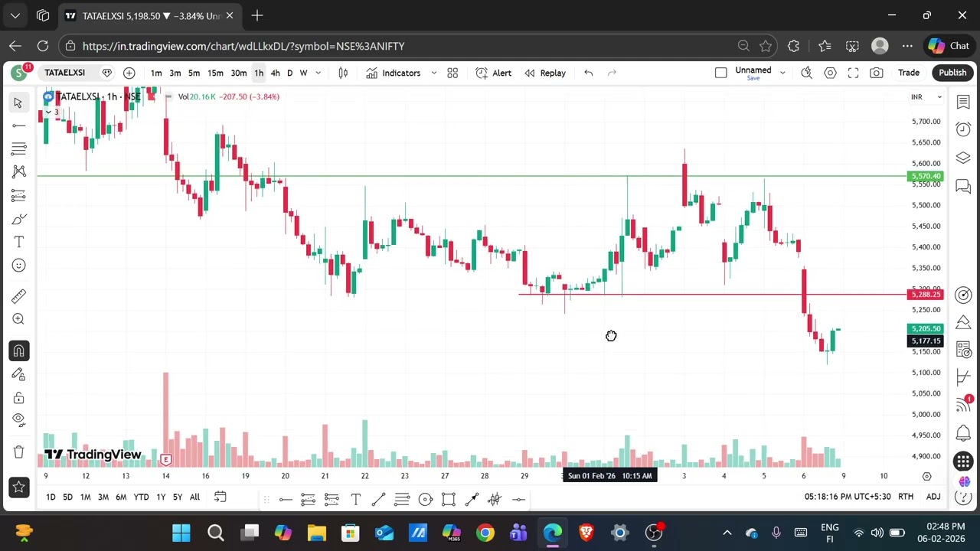Select the text annotation tool in left sidebar

[x=18, y=243]
